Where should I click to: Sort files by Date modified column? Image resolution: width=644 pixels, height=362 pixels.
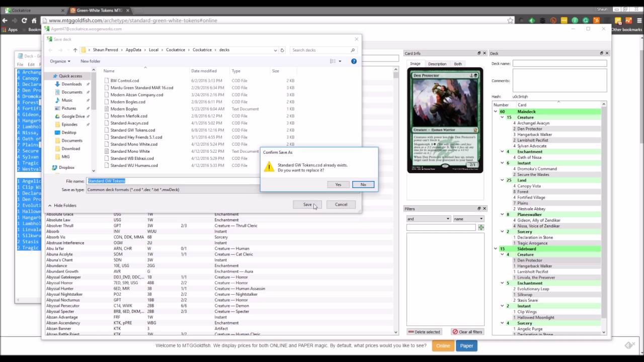click(x=204, y=71)
